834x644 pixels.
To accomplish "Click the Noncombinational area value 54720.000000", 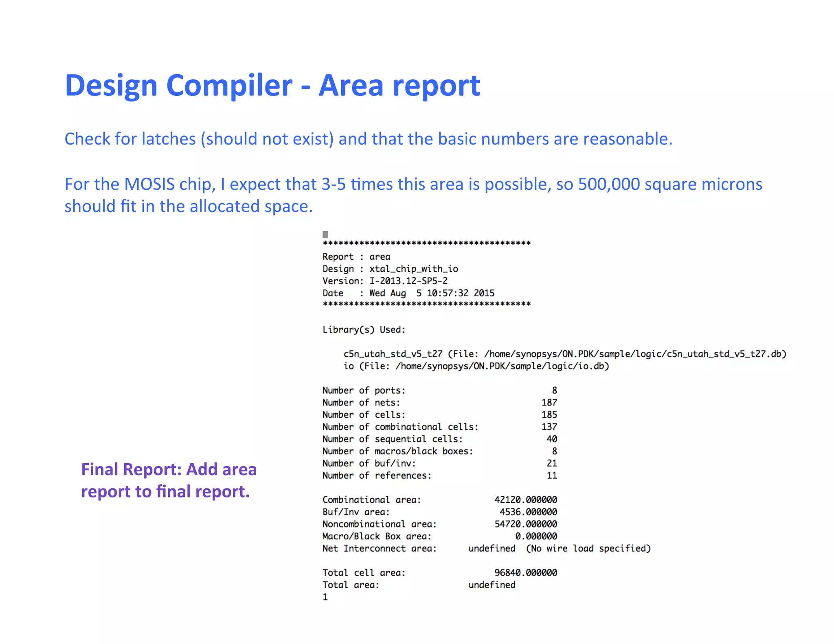I will click(525, 524).
